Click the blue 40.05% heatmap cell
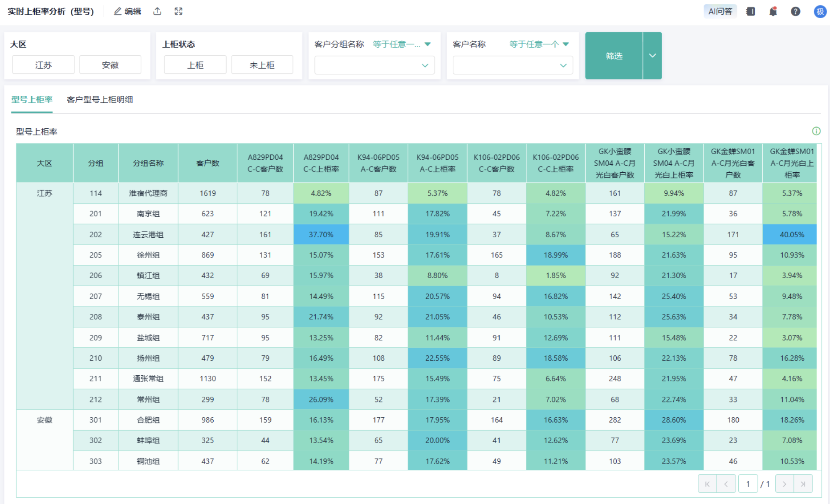This screenshot has width=830, height=504. coord(791,235)
